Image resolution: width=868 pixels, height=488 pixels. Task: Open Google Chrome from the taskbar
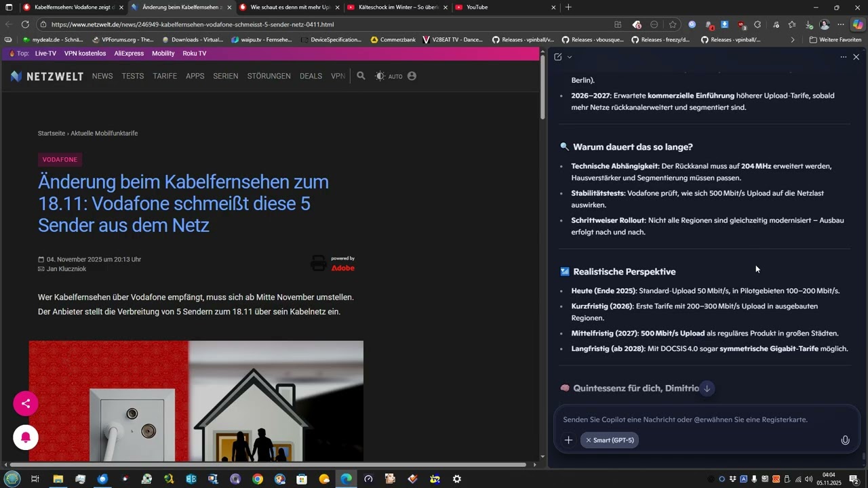258,479
